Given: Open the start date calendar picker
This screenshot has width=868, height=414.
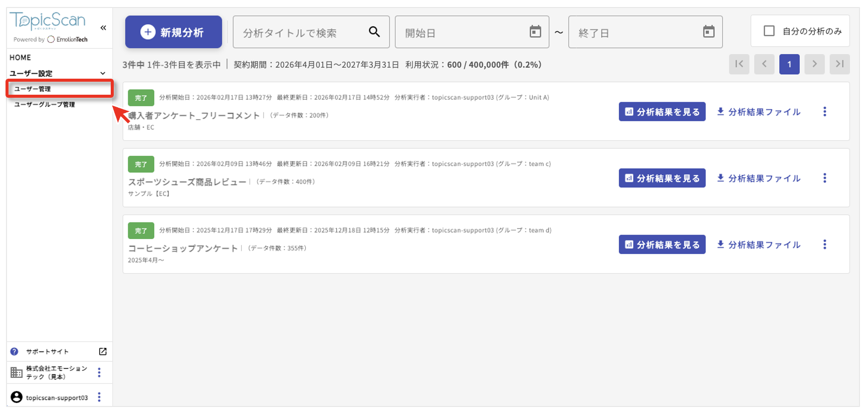Looking at the screenshot, I should (x=535, y=32).
